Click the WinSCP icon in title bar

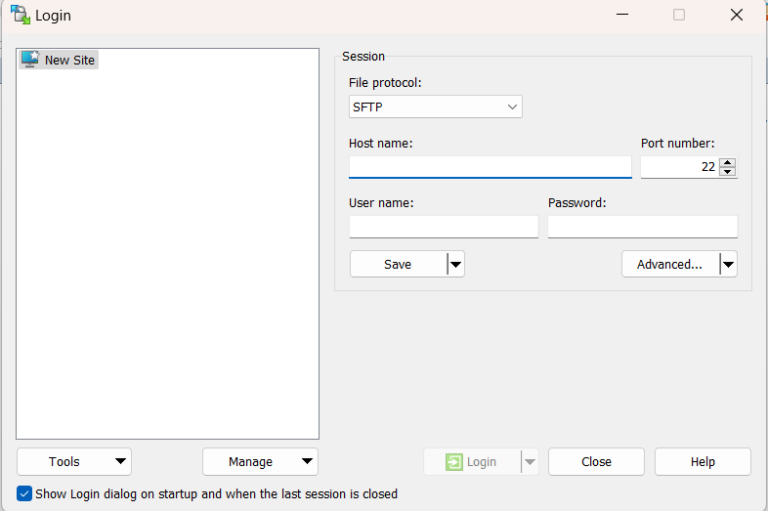point(20,15)
